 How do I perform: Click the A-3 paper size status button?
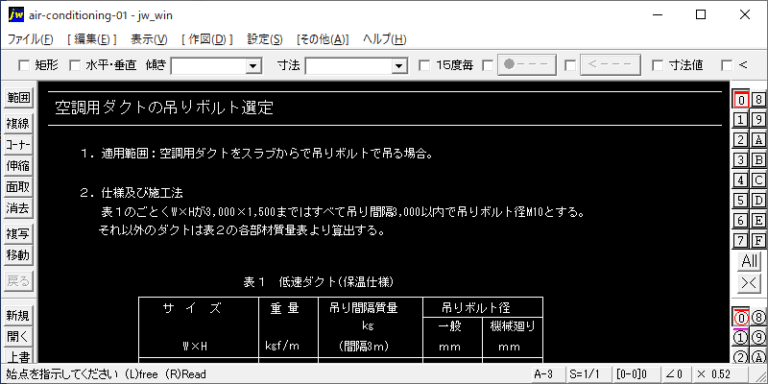(x=548, y=374)
